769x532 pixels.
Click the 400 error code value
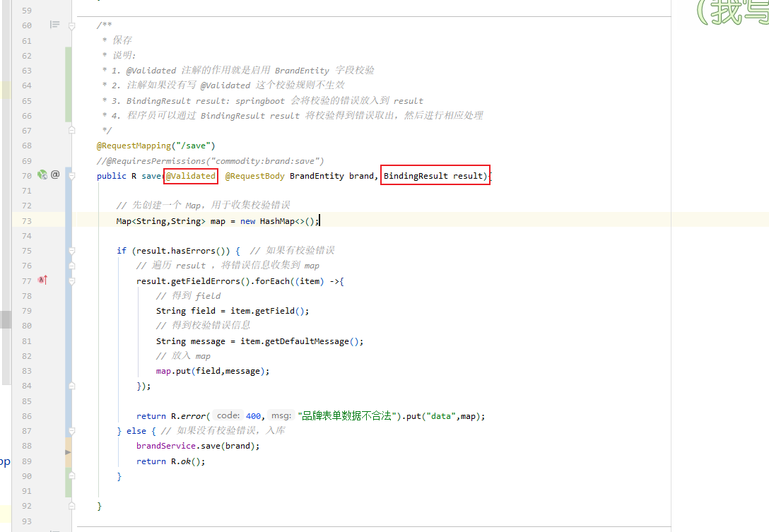coord(253,416)
